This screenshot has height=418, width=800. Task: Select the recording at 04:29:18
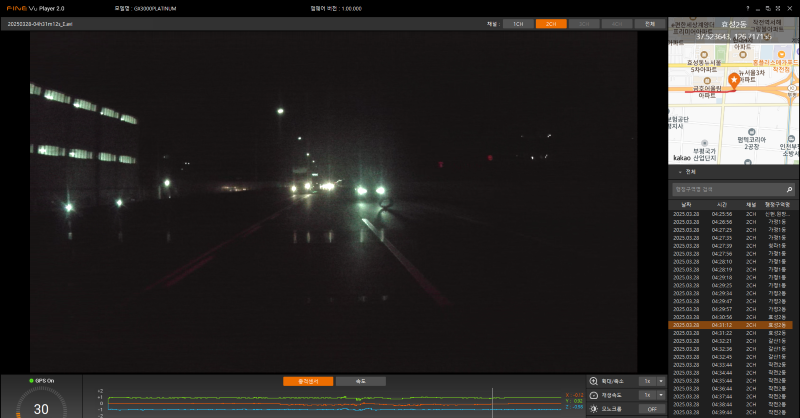(x=731, y=278)
